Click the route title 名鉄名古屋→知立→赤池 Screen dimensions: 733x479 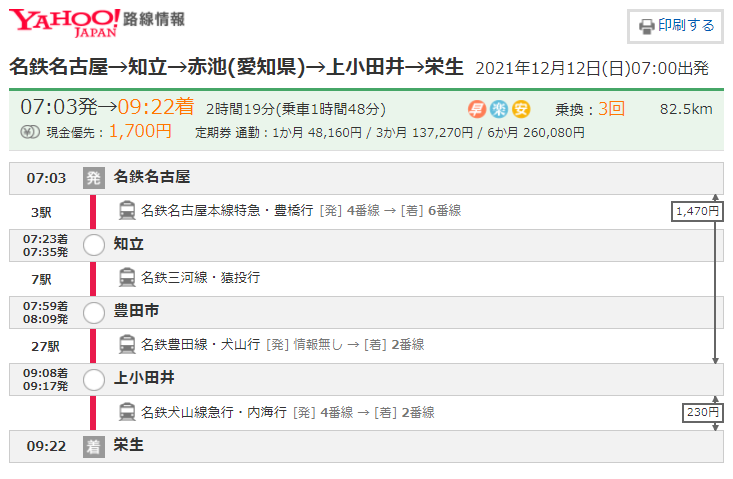[x=237, y=67]
